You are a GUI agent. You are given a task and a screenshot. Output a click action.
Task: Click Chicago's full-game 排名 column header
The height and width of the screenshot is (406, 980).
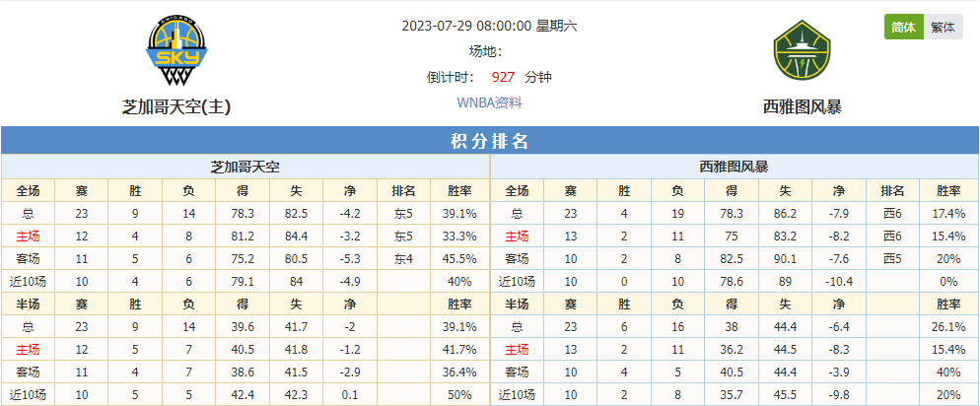pos(404,191)
